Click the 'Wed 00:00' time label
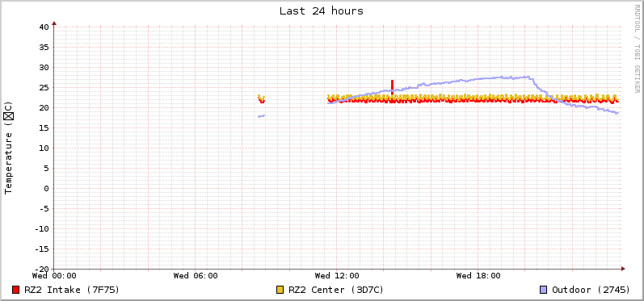This screenshot has height=301, width=644. pyautogui.click(x=54, y=275)
